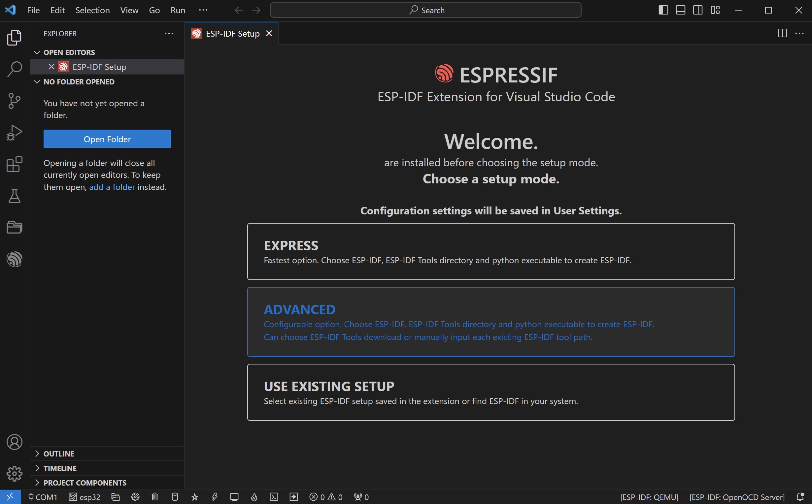The width and height of the screenshot is (812, 504).
Task: Go forward with the right arrow
Action: 256,10
